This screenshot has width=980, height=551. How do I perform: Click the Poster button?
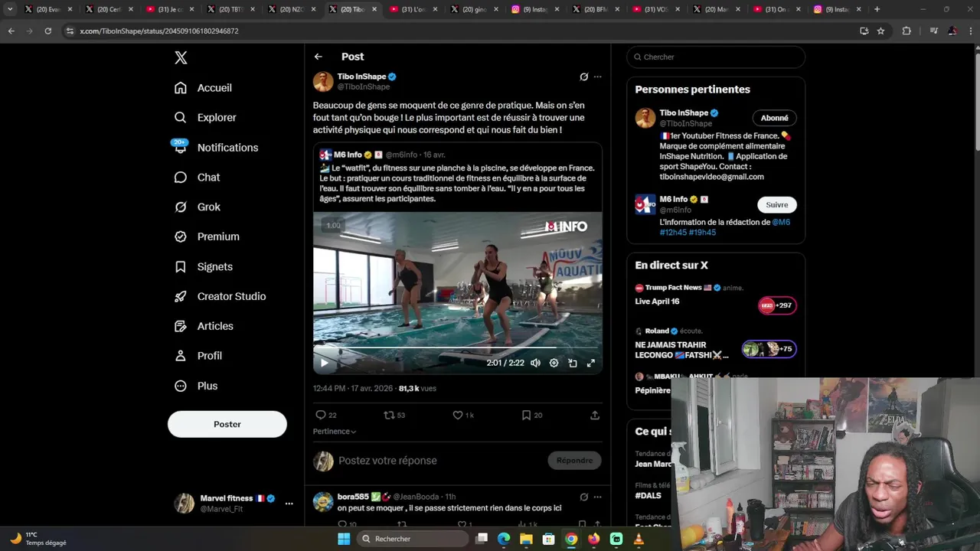(227, 424)
